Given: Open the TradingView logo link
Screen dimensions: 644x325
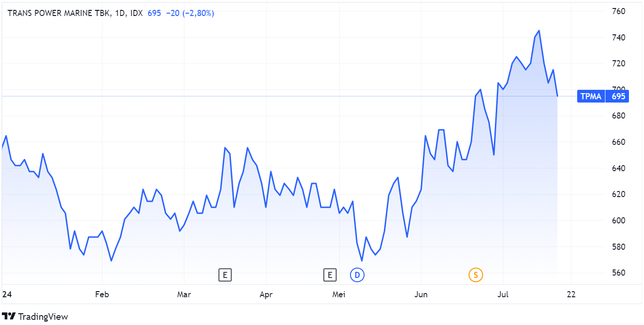Looking at the screenshot, I should tap(35, 317).
